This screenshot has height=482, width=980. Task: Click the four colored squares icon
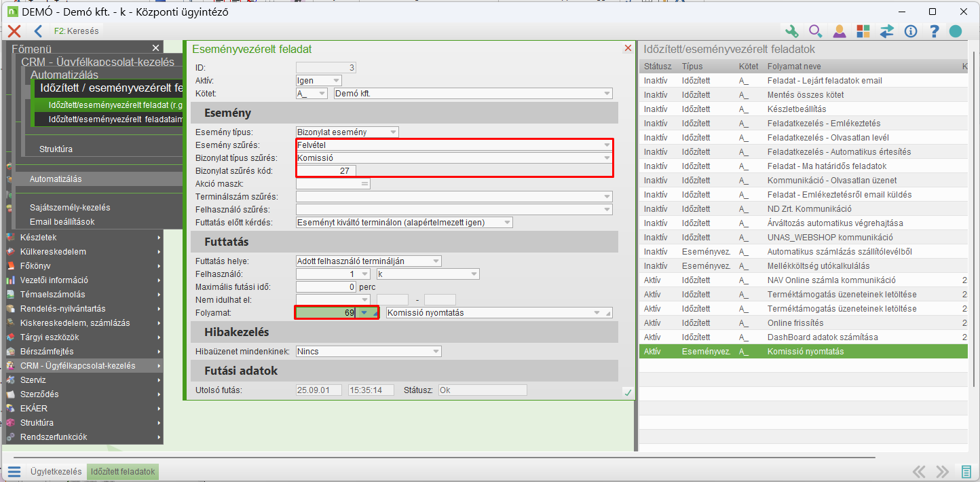coord(863,31)
